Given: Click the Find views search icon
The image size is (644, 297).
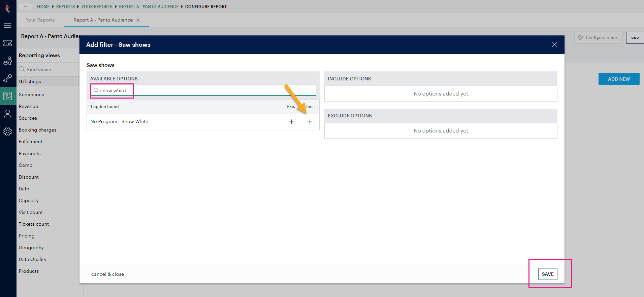Looking at the screenshot, I should click(x=22, y=69).
